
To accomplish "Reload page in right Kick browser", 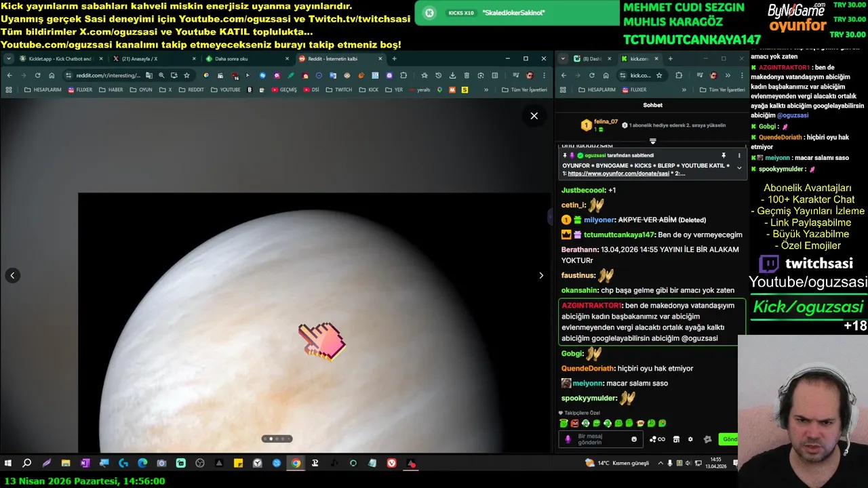I will pos(592,75).
